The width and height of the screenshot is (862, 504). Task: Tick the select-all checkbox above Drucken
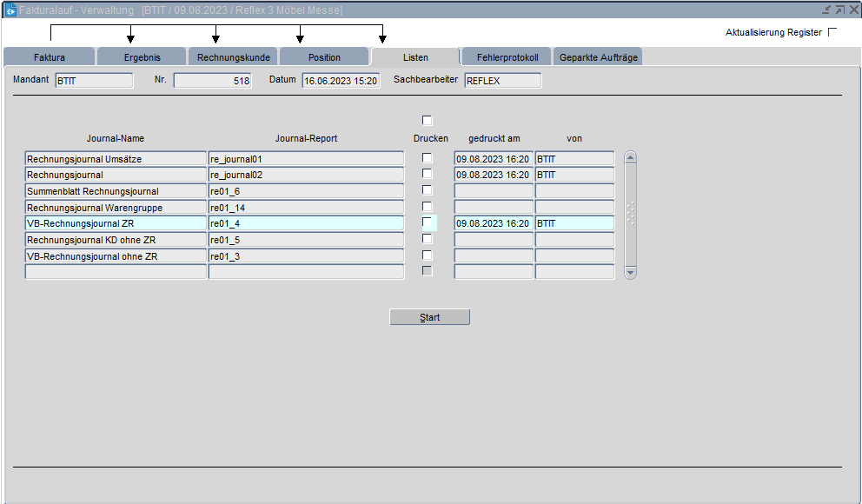click(427, 121)
